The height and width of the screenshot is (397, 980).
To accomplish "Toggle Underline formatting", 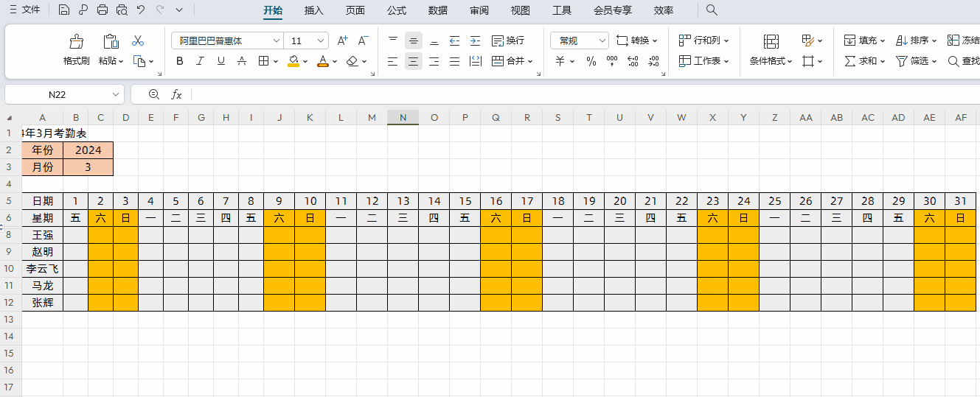I will tap(221, 61).
